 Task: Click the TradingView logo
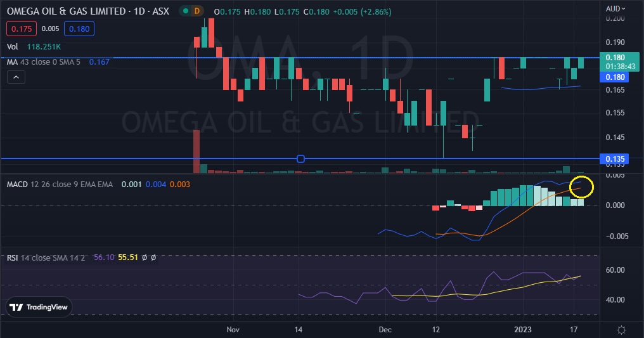[x=39, y=307]
